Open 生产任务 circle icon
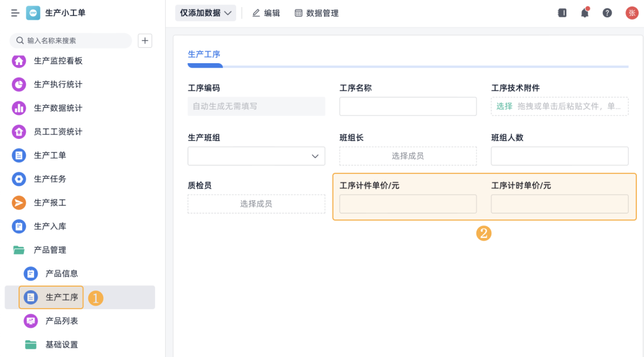This screenshot has width=644, height=357. 19,179
